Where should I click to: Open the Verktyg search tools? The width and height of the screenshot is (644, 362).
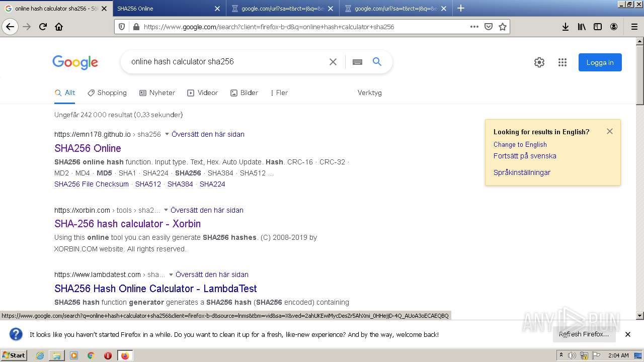tap(370, 93)
